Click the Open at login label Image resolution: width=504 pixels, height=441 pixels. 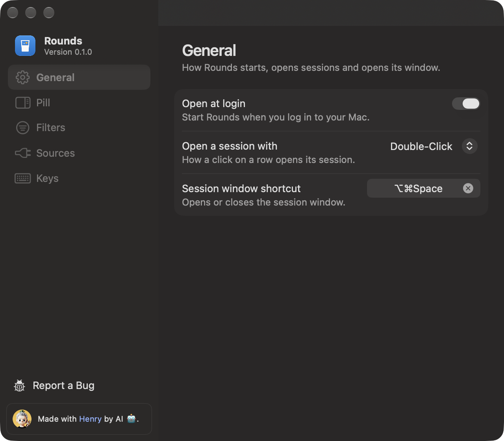click(x=214, y=104)
